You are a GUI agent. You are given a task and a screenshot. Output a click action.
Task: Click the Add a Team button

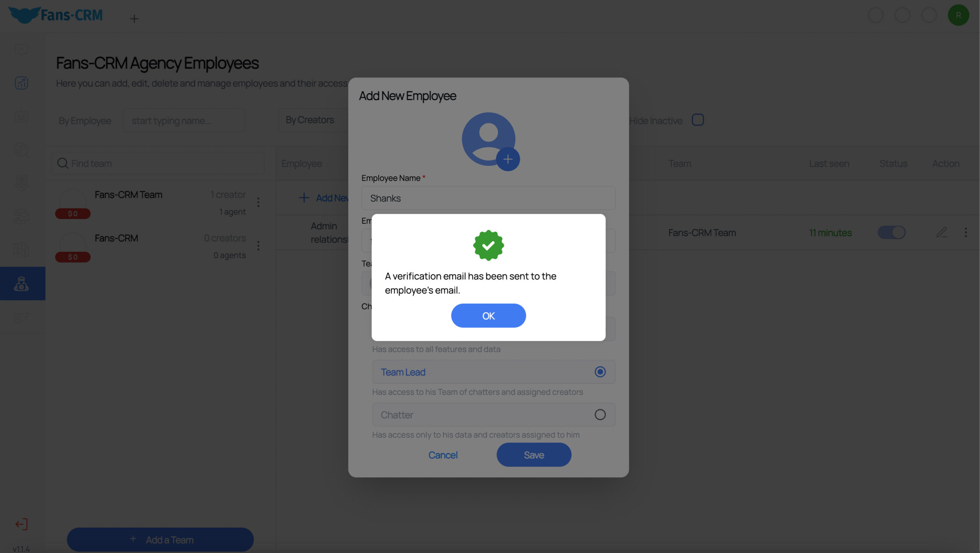pyautogui.click(x=160, y=540)
